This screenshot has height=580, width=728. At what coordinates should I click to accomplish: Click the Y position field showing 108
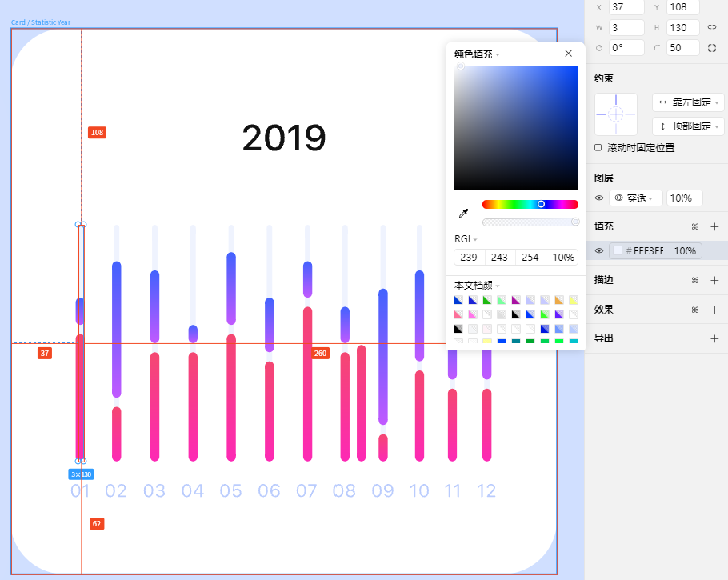[683, 7]
